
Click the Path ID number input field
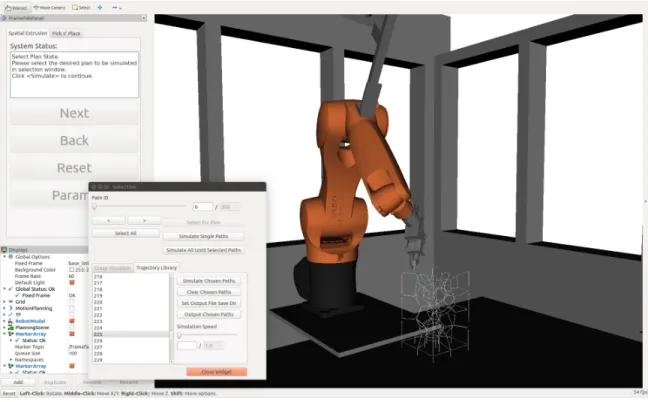pos(203,207)
